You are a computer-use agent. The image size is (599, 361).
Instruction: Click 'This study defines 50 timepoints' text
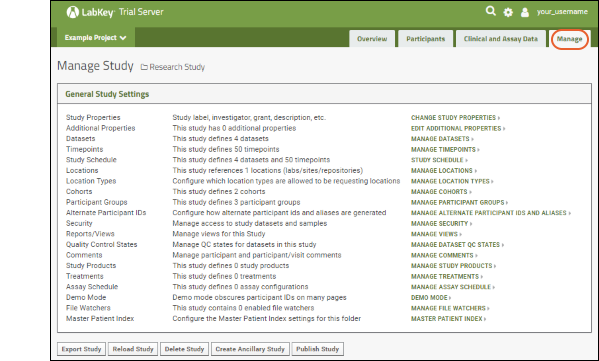coord(226,149)
